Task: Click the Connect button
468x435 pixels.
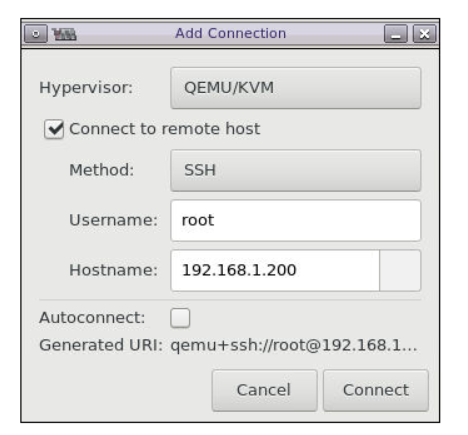Action: click(376, 390)
